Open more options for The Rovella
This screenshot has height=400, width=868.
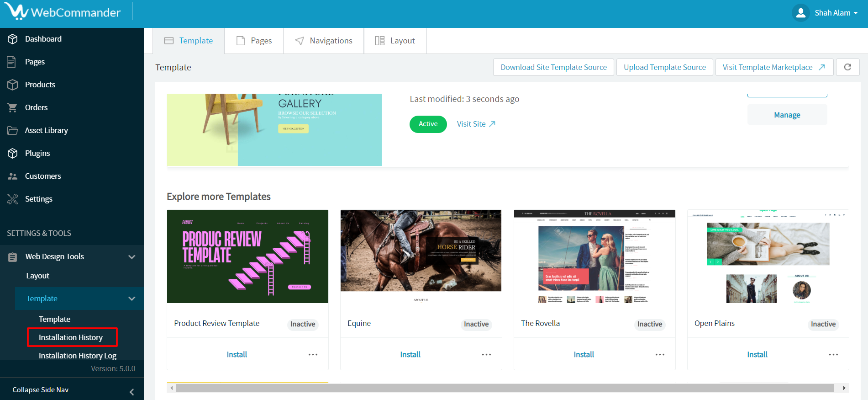point(660,355)
